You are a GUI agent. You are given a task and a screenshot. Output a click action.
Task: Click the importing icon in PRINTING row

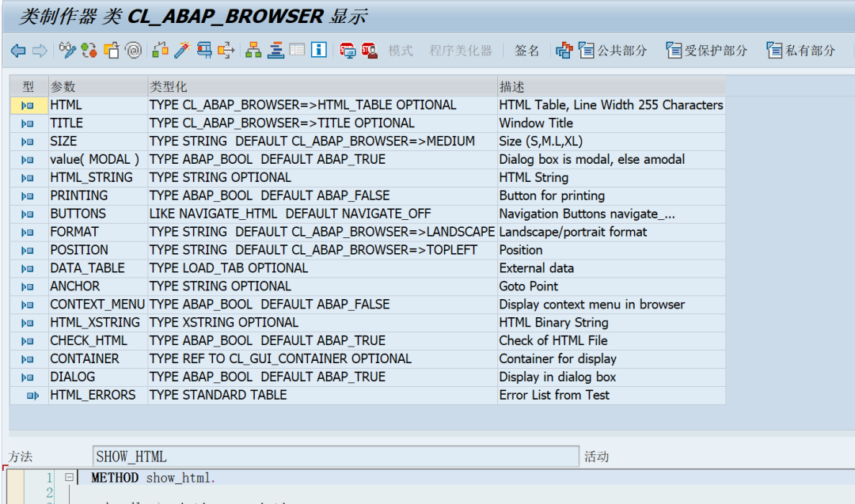[x=27, y=196]
